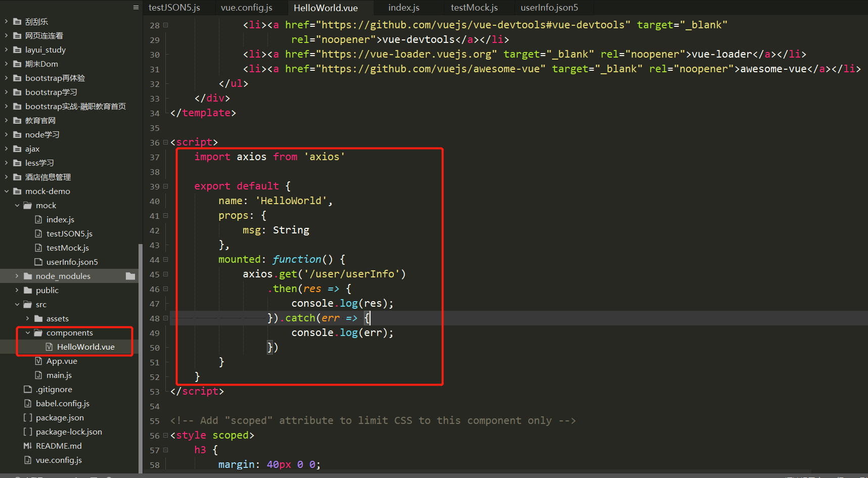Click the file icon beside .gitignore

(x=28, y=389)
